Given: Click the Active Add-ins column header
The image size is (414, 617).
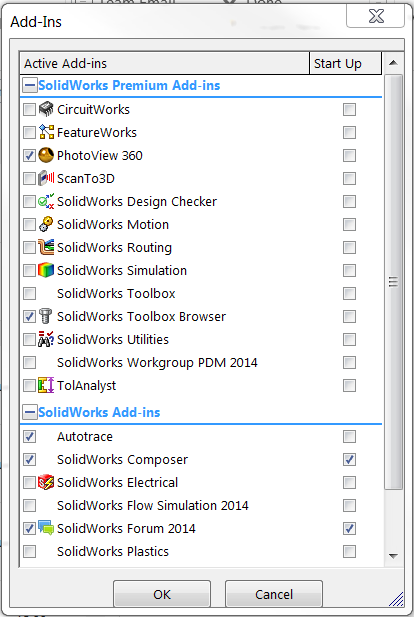Looking at the screenshot, I should coord(164,63).
